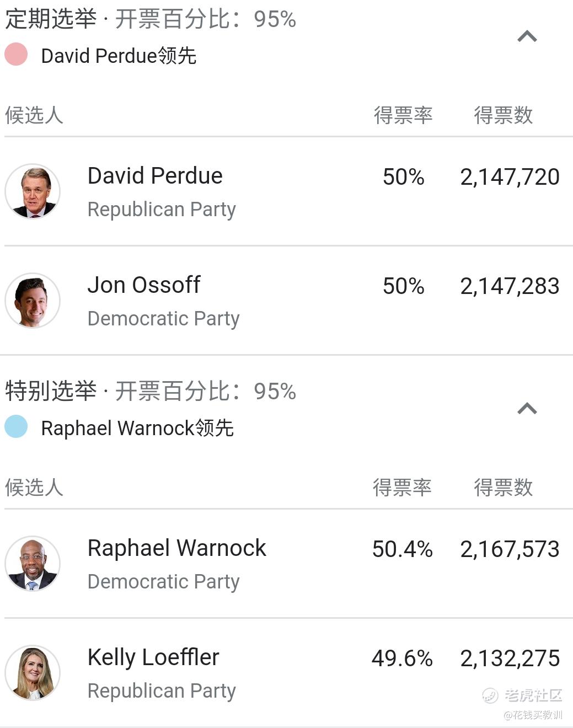
Task: Click the 特别选举 开票百分比 header text
Action: click(151, 391)
